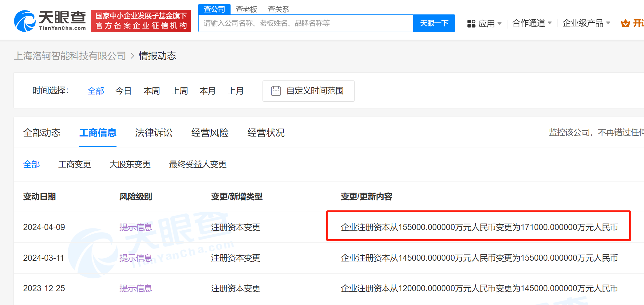Select the 查老板 search tab
This screenshot has width=644, height=305.
(x=247, y=9)
